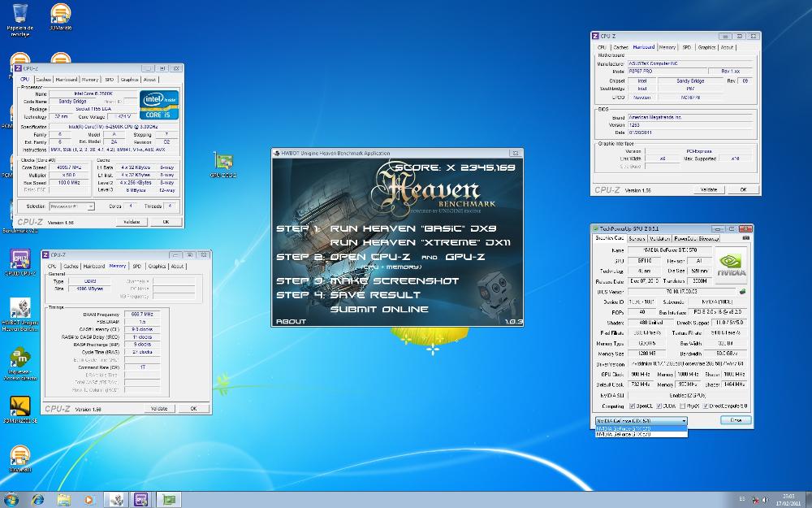812x508 pixels.
Task: Collapse the GPU selector dropdown arrow in GPU-Z
Action: (684, 420)
